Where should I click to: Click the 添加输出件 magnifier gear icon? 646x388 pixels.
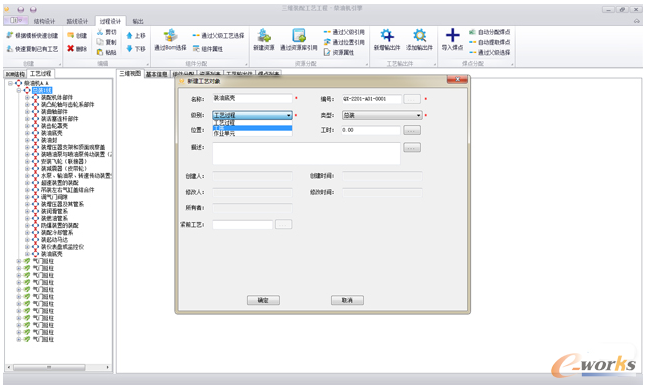[x=419, y=36]
